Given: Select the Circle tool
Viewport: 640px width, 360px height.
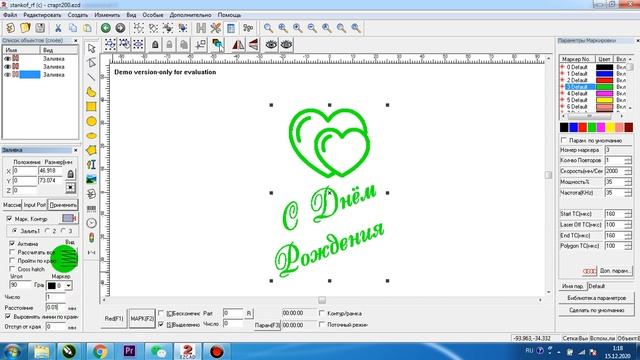Looking at the screenshot, I should tap(91, 121).
